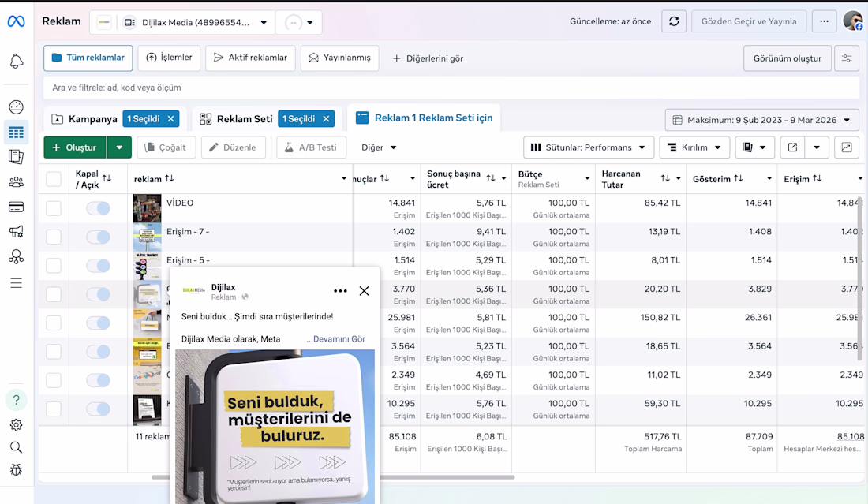Image resolution: width=868 pixels, height=504 pixels.
Task: Open the reports icon dropdown
Action: (x=754, y=147)
